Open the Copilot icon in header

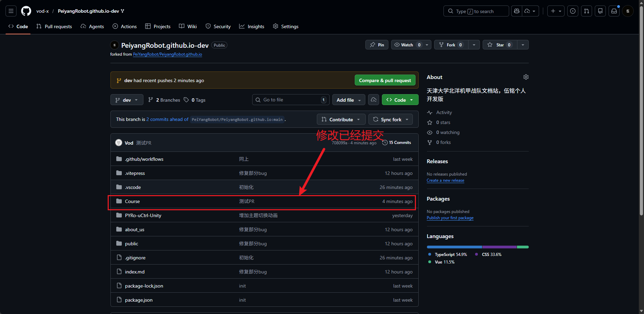pyautogui.click(x=517, y=11)
